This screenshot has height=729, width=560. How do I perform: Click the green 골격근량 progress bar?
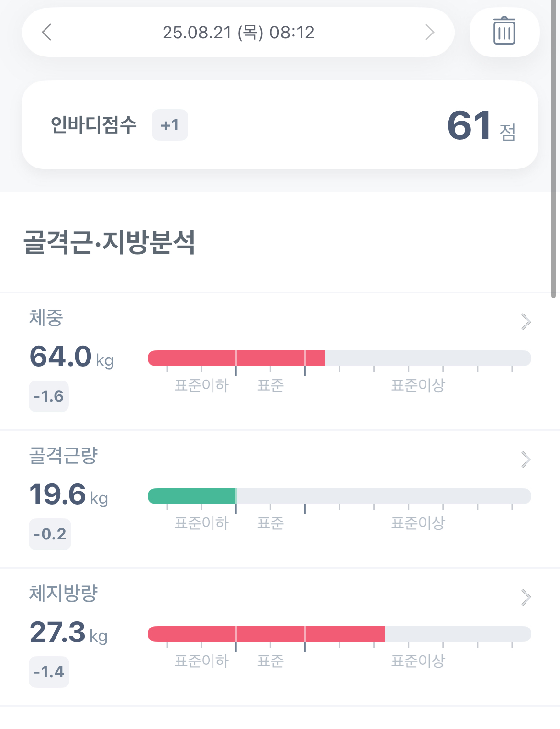point(192,496)
